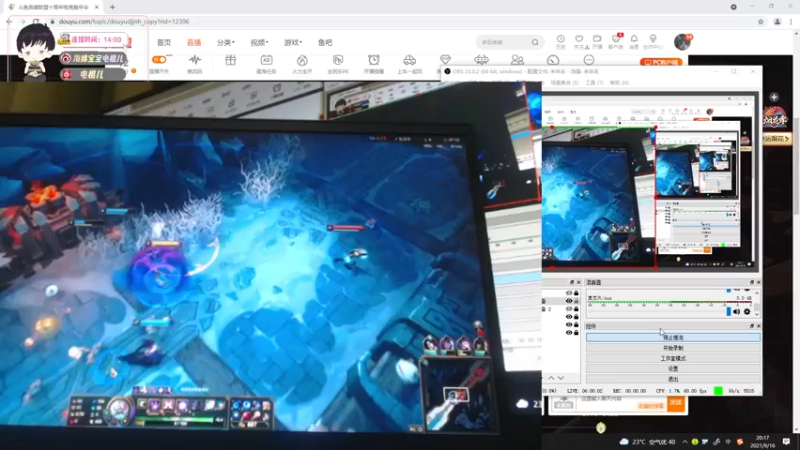Open OBS 设置 settings button
This screenshot has width=800, height=450.
click(x=673, y=369)
